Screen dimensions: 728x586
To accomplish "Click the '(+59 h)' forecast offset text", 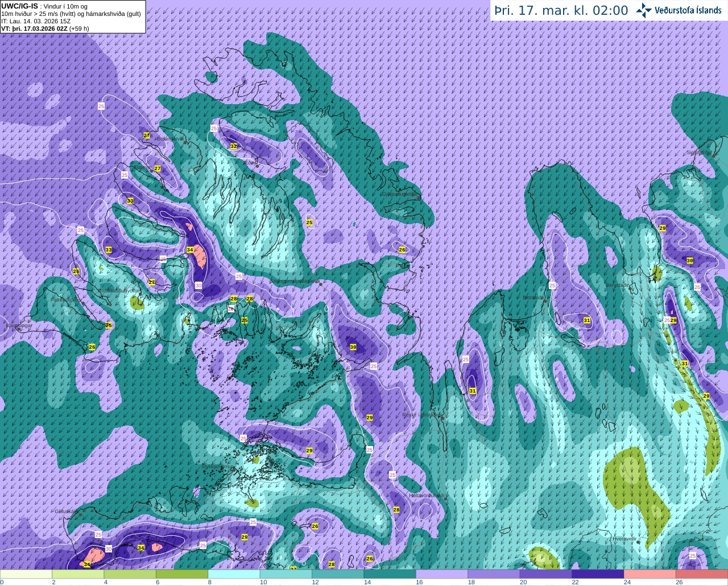I will [x=79, y=28].
